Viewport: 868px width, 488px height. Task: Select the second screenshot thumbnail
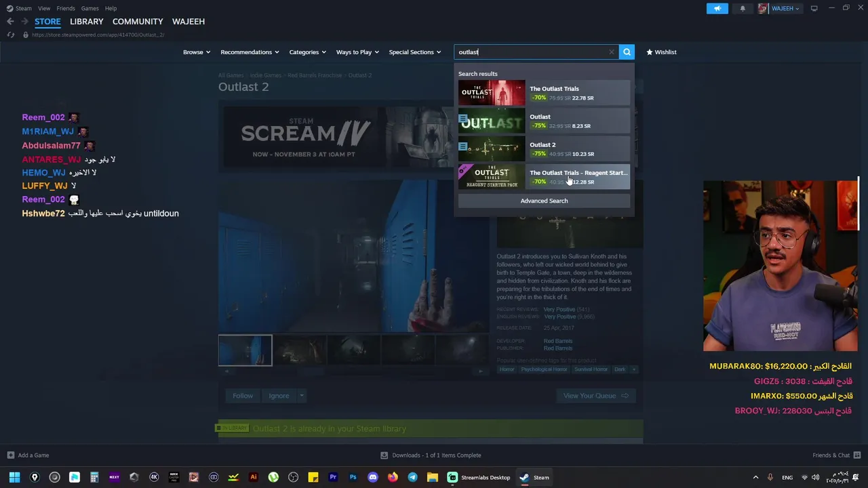299,350
